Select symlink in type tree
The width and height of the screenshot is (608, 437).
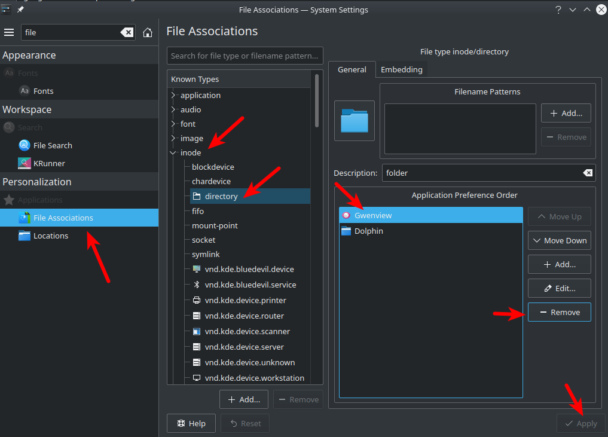[x=206, y=254]
